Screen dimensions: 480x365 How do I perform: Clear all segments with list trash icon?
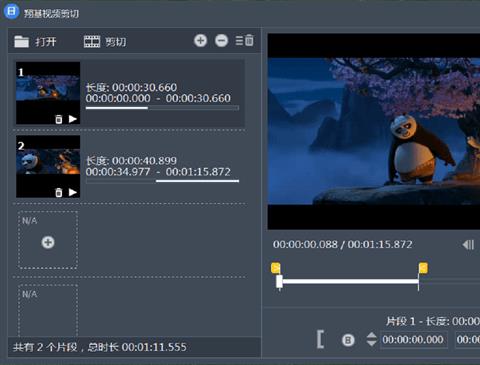coord(245,40)
